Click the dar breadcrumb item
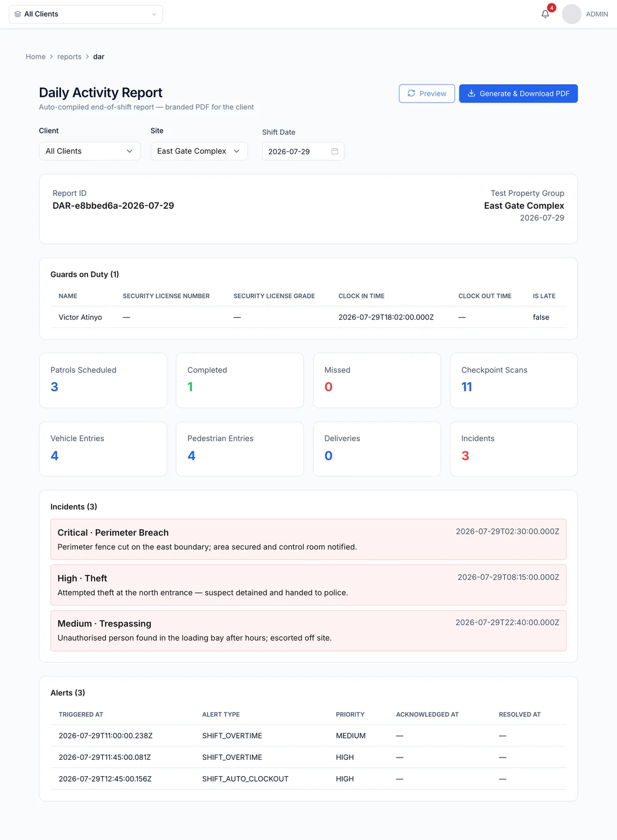This screenshot has width=617, height=840. (x=99, y=57)
